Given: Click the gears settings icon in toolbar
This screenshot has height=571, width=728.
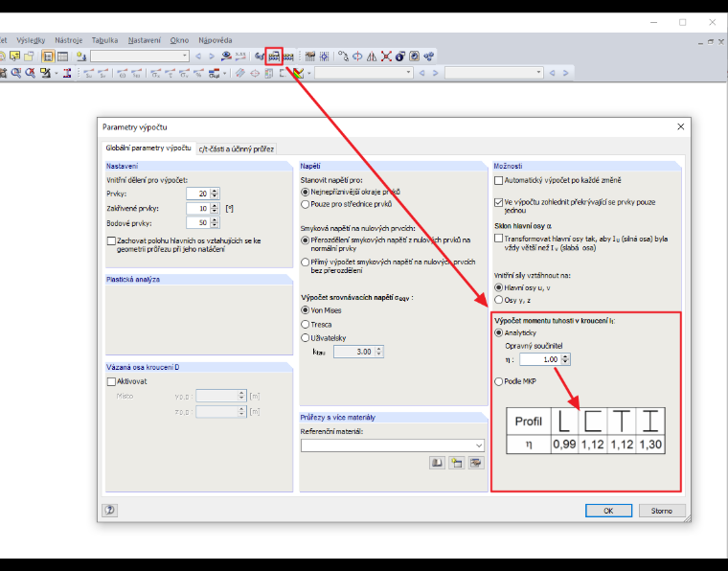Looking at the screenshot, I should [x=428, y=57].
